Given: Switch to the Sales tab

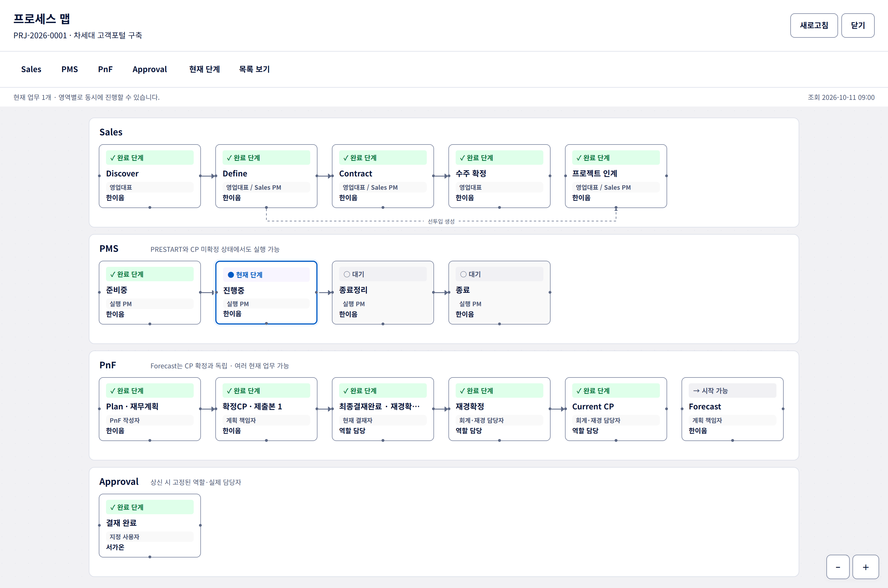Looking at the screenshot, I should tap(31, 69).
